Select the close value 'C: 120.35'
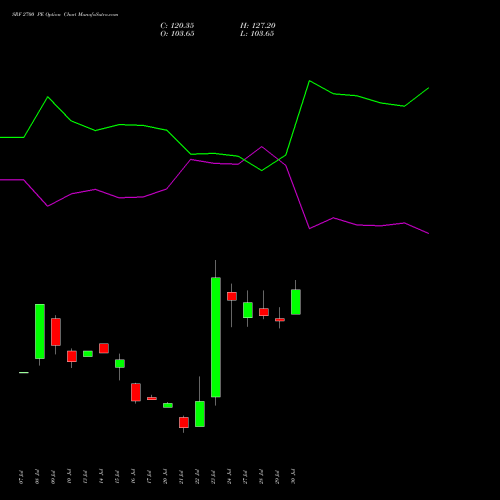500x500 pixels. click(177, 26)
